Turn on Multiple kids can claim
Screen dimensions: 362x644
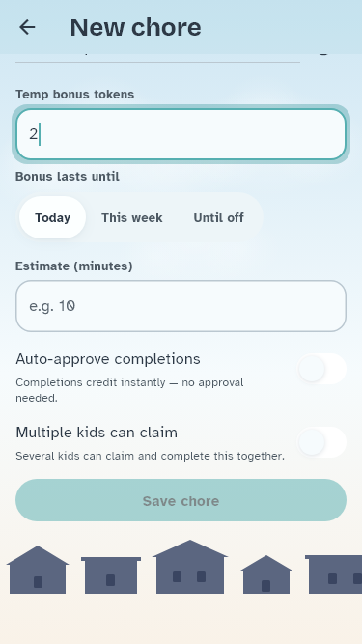[321, 442]
